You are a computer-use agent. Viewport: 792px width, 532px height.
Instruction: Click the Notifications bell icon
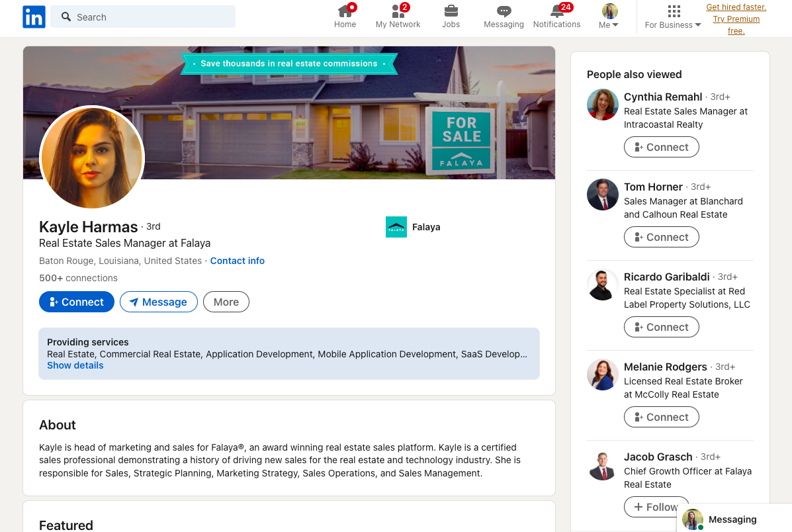click(x=556, y=11)
